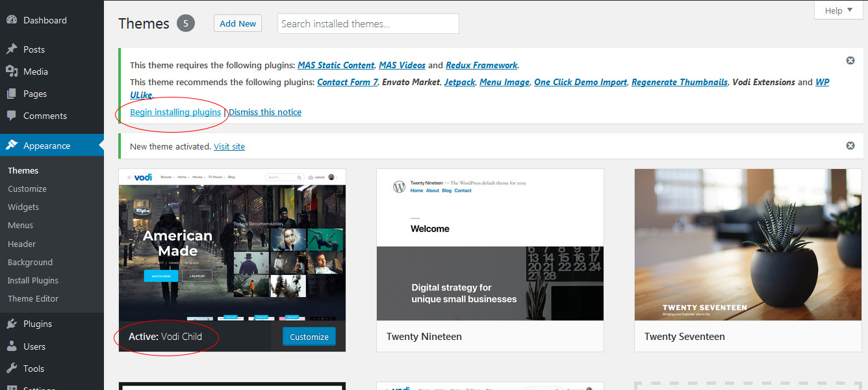Viewport: 868px width, 390px height.
Task: Dismiss the required plugins notice icon
Action: [850, 60]
